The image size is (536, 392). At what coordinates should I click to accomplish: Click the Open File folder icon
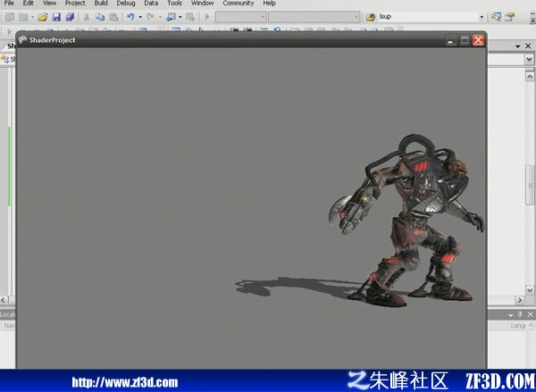click(x=43, y=16)
